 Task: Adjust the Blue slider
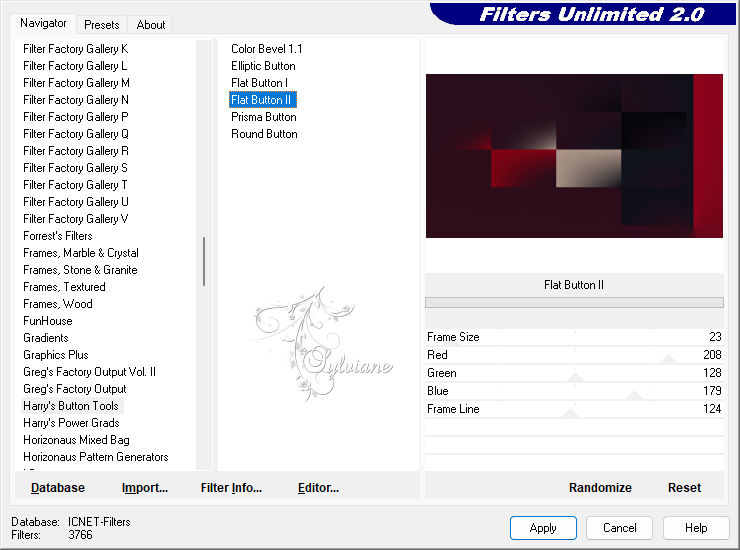click(574, 391)
